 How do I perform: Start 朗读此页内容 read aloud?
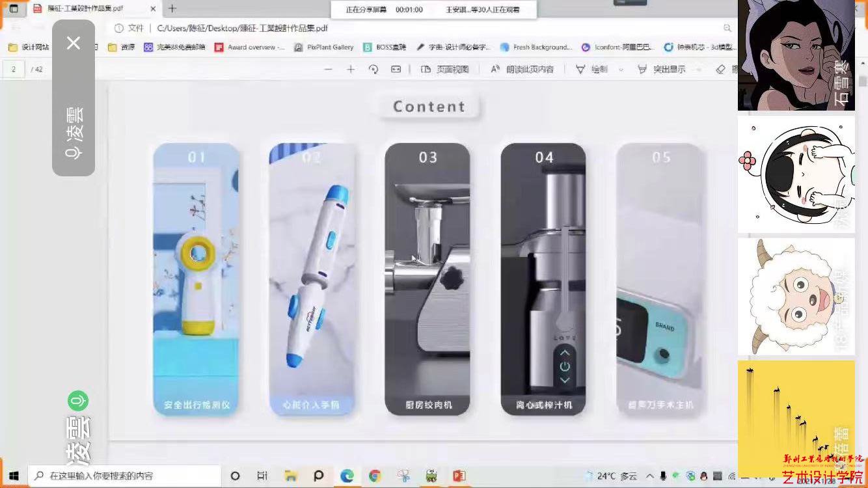522,69
